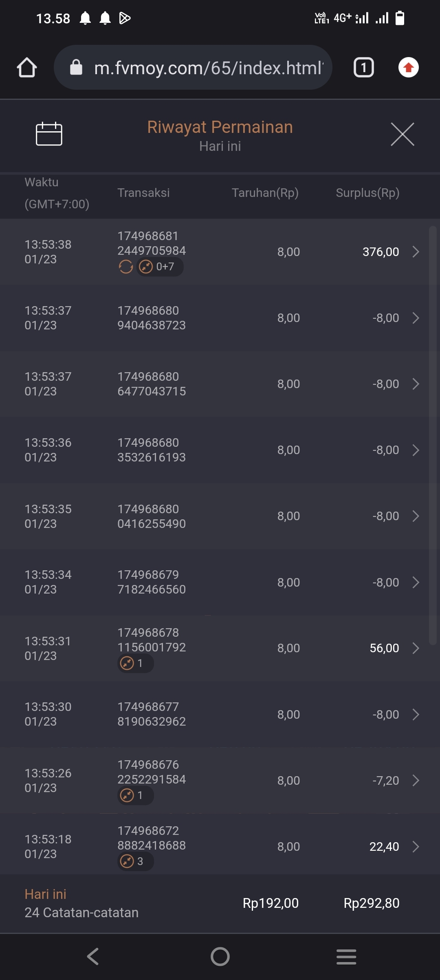This screenshot has height=980, width=440.
Task: Open the browser tab switcher
Action: (x=363, y=68)
